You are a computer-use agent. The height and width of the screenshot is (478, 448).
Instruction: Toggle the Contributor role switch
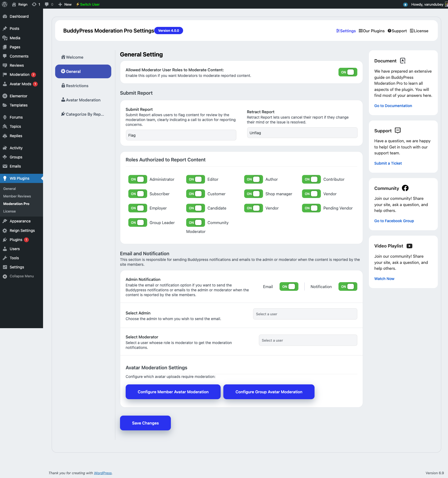[311, 179]
